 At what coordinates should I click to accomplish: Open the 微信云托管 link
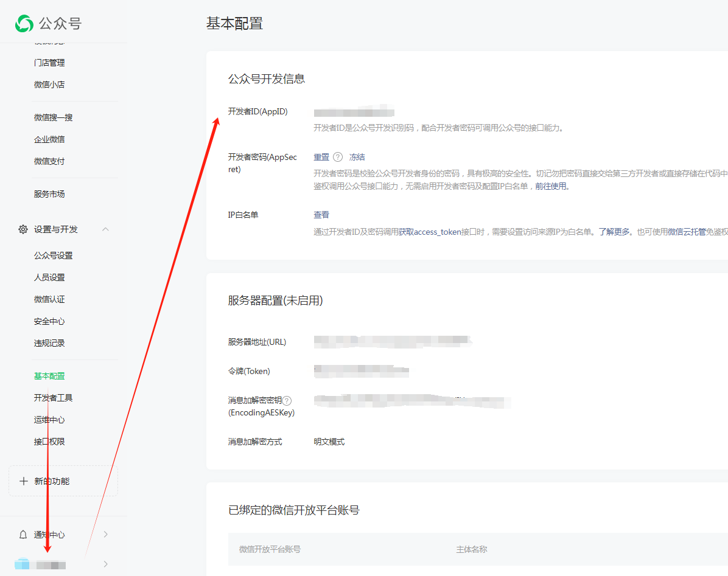pos(687,232)
